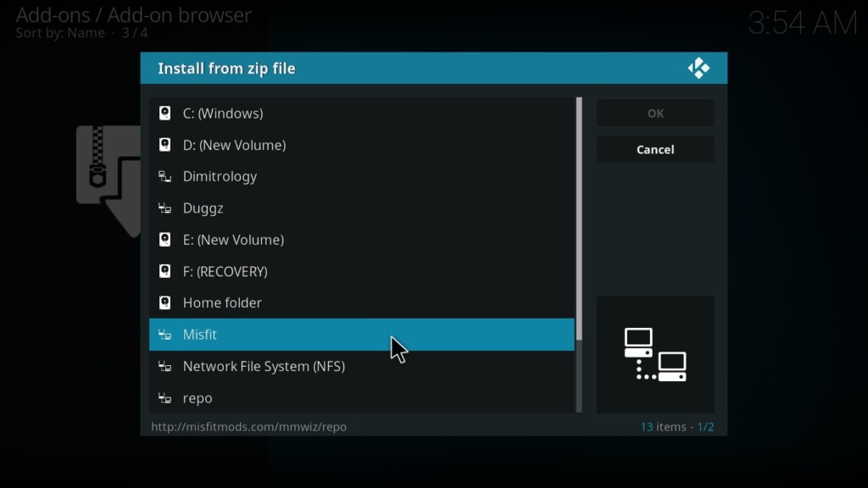Viewport: 868px width, 488px height.
Task: Click the drive icon next to D: (New Volume)
Action: tap(165, 145)
